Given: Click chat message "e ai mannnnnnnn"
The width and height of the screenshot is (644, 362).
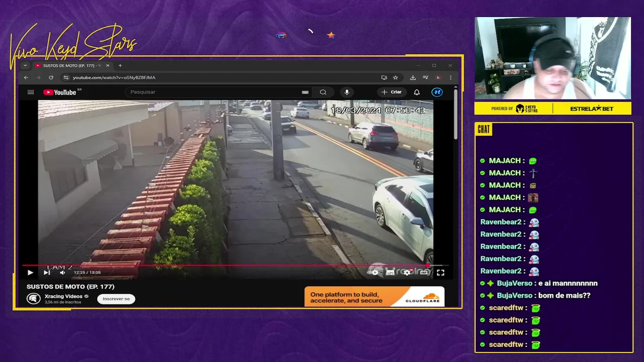Looking at the screenshot, I should [568, 283].
